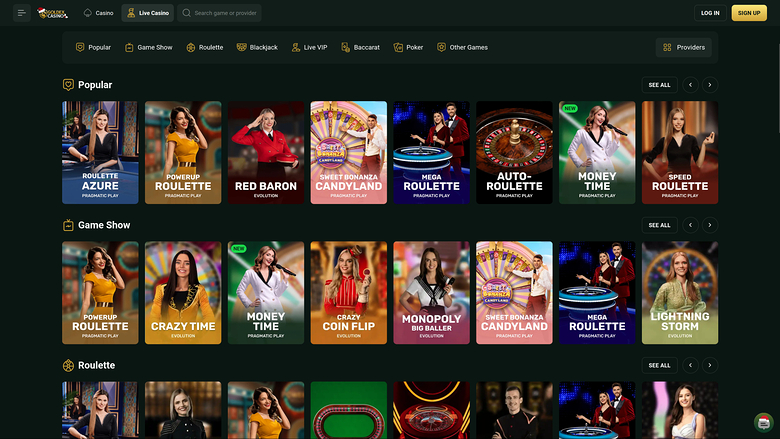This screenshot has width=780, height=439.
Task: Open the Providers panel
Action: tap(683, 47)
